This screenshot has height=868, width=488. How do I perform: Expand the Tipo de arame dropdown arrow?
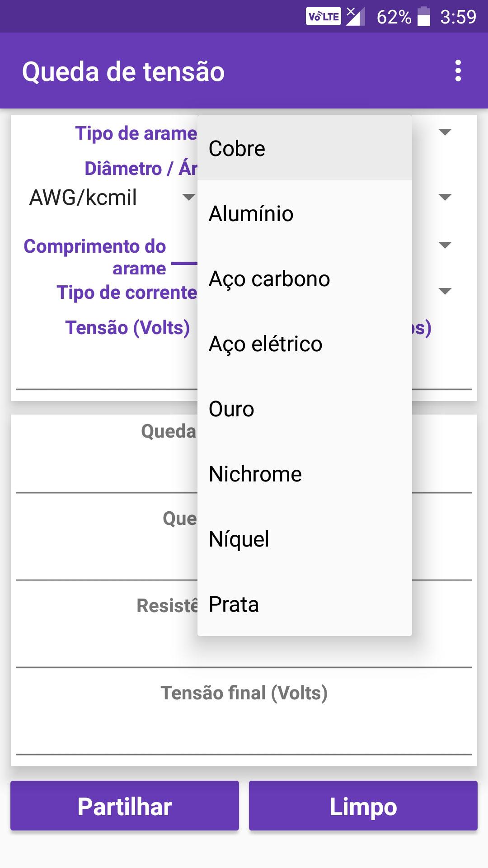445,132
